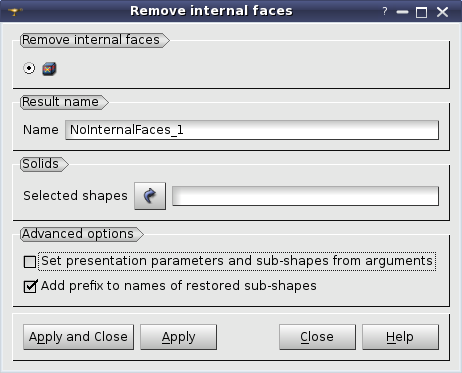
Task: Open the window menu via title bar icon
Action: coord(15,11)
